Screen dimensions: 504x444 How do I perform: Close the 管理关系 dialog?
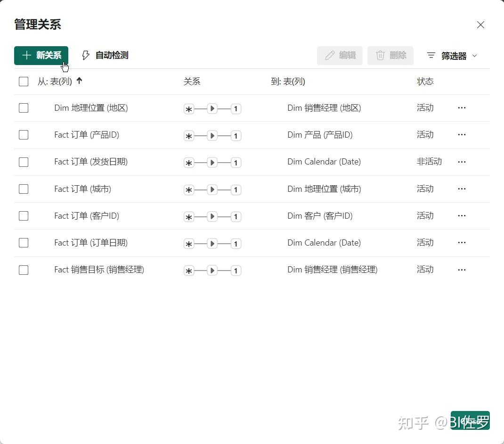pos(480,25)
